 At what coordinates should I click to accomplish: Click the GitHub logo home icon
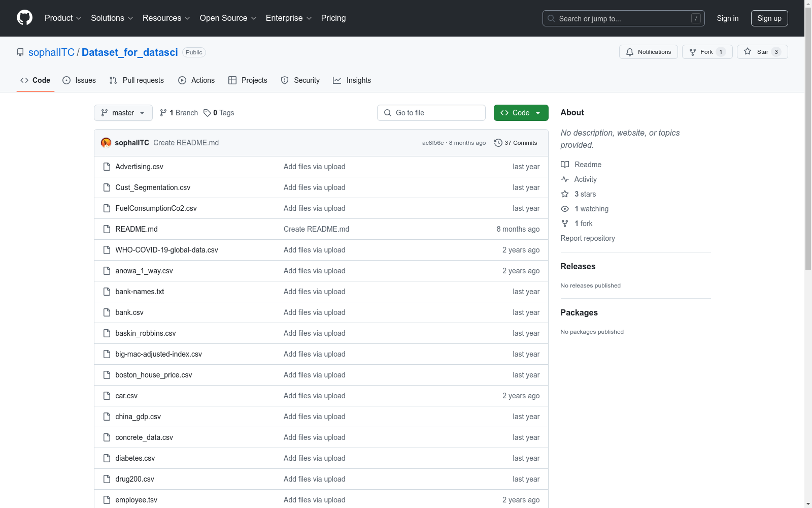(24, 18)
